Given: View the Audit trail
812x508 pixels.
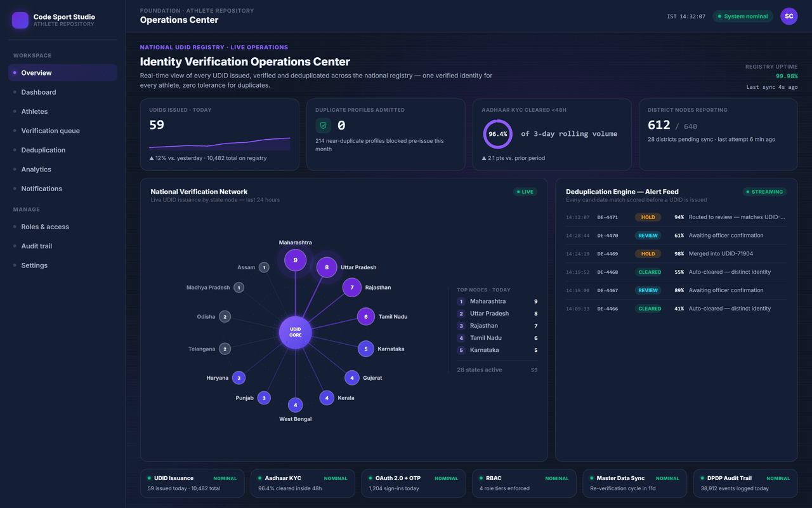Looking at the screenshot, I should [x=63, y=246].
